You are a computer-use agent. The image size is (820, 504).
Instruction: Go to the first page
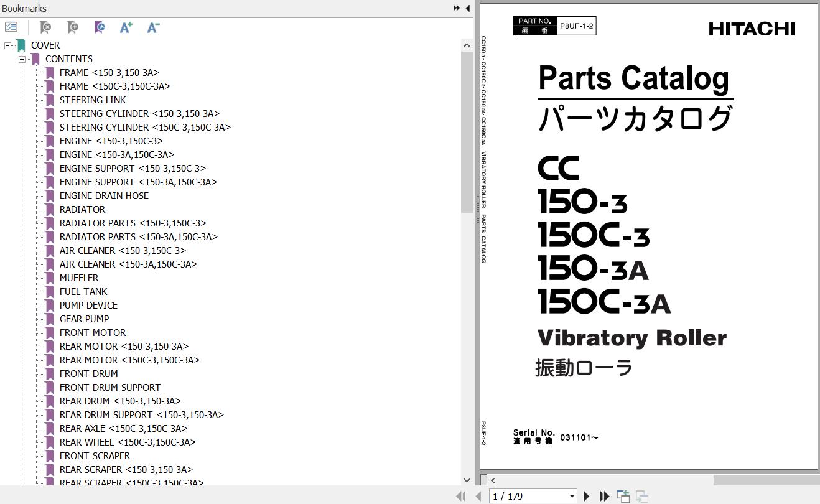(461, 496)
